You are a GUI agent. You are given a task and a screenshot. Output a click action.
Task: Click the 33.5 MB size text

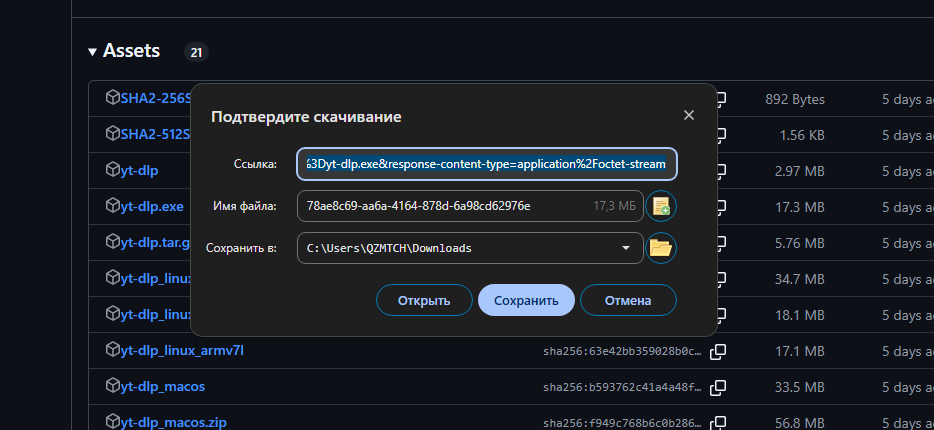pyautogui.click(x=799, y=387)
